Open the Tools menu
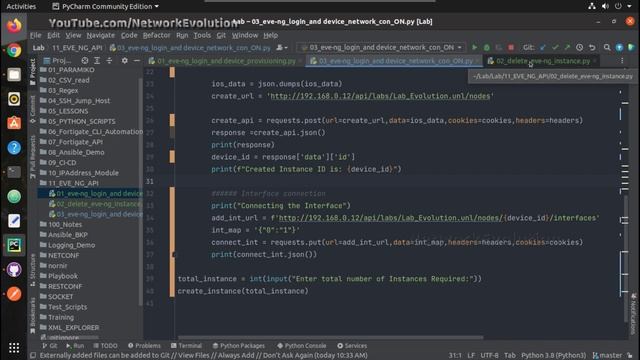This screenshot has width=640, height=360. point(202,35)
